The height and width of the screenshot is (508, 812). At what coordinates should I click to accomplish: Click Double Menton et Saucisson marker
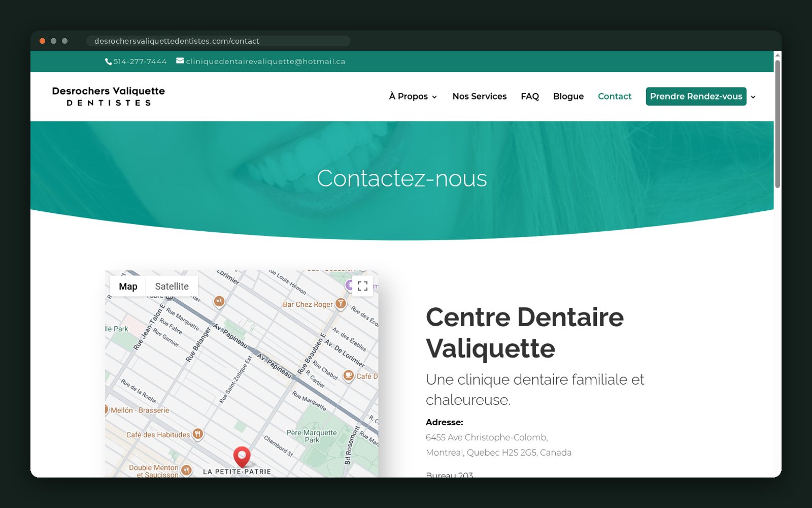[186, 470]
